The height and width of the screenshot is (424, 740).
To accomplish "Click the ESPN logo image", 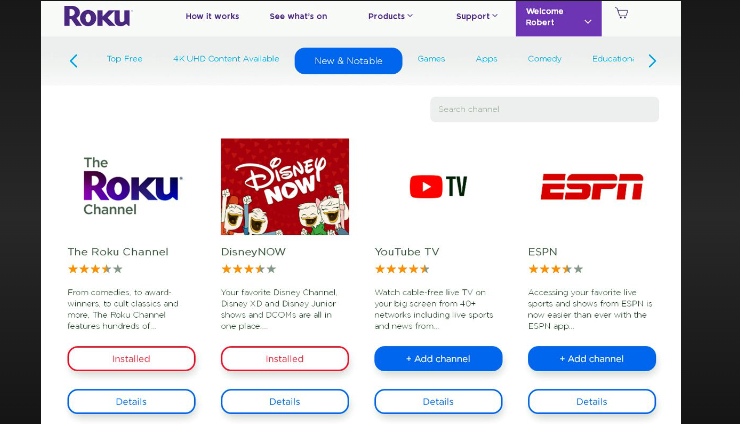I will [x=591, y=187].
